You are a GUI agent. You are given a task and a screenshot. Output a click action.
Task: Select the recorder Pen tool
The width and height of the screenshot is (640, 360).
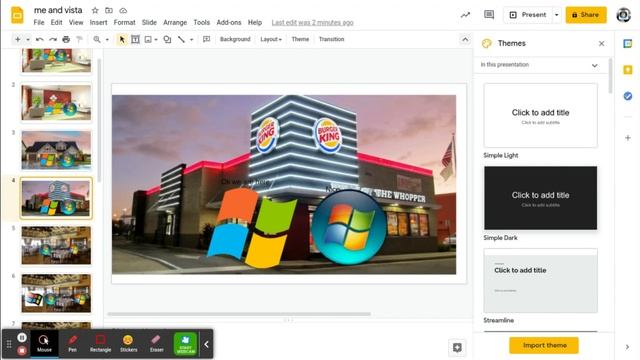point(72,344)
